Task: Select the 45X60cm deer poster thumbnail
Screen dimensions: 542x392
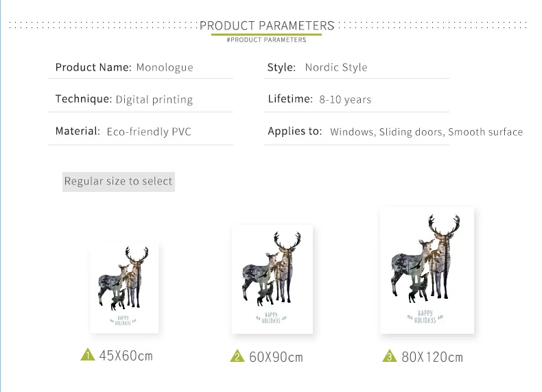Action: [124, 287]
